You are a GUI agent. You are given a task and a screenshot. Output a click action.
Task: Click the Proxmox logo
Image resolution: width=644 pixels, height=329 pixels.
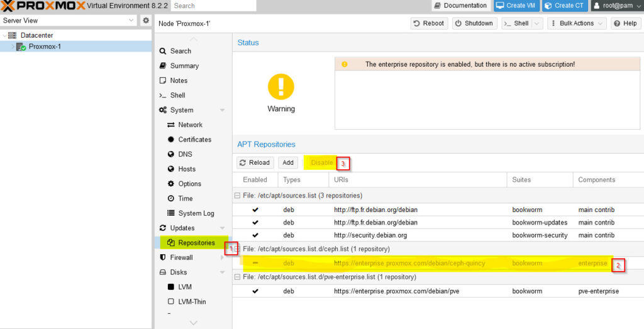click(x=43, y=6)
